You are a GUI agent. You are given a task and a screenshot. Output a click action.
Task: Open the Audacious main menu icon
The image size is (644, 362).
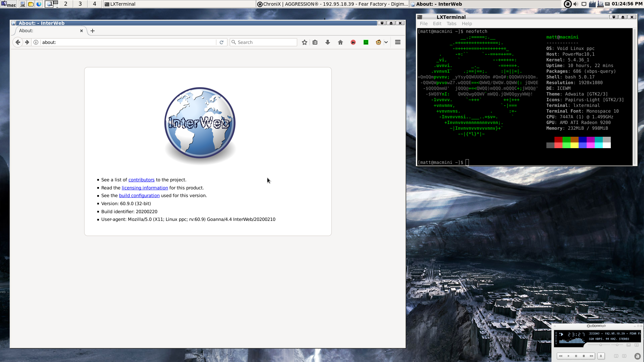555,326
